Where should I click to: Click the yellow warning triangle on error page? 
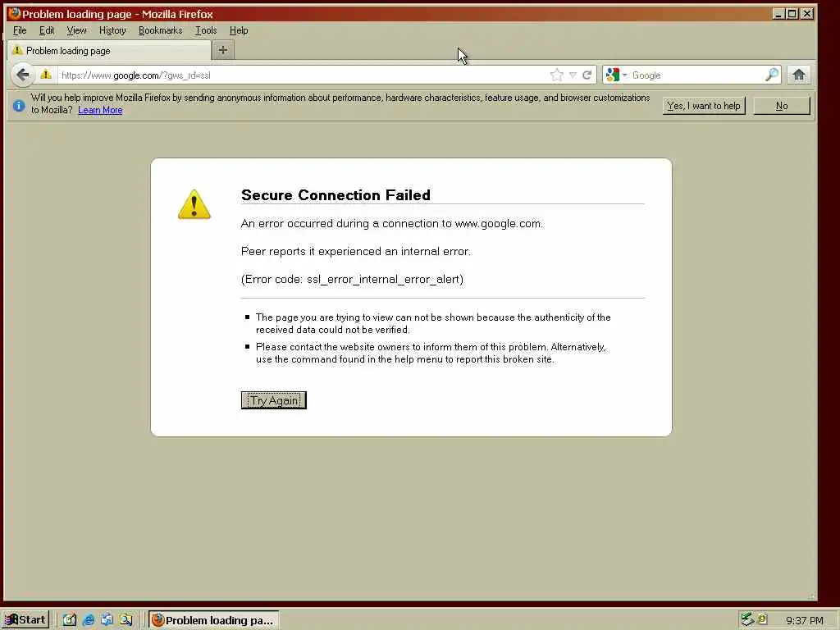194,204
